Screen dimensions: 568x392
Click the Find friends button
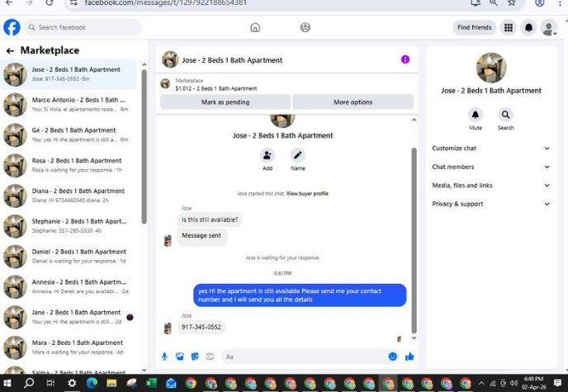pyautogui.click(x=474, y=27)
